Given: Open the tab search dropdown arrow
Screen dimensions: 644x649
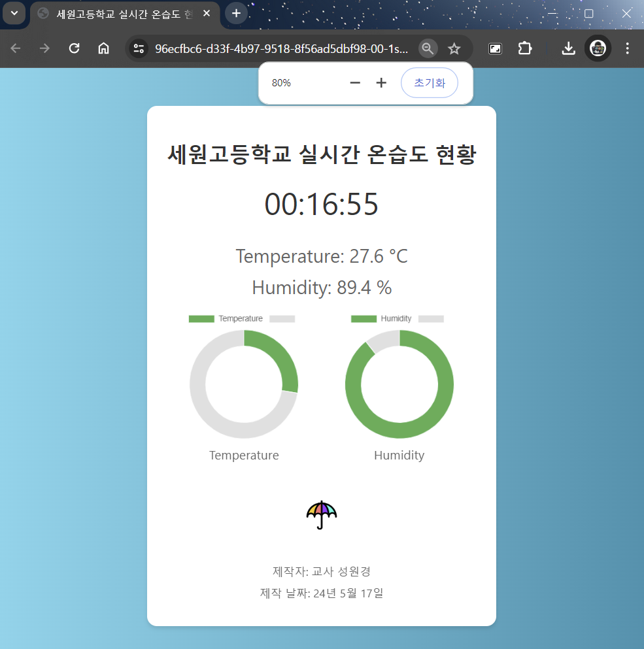Looking at the screenshot, I should coord(14,13).
